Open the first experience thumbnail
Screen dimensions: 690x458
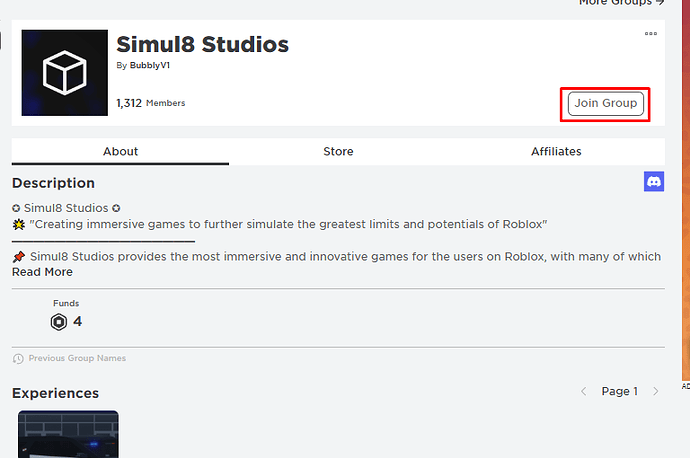(68, 434)
